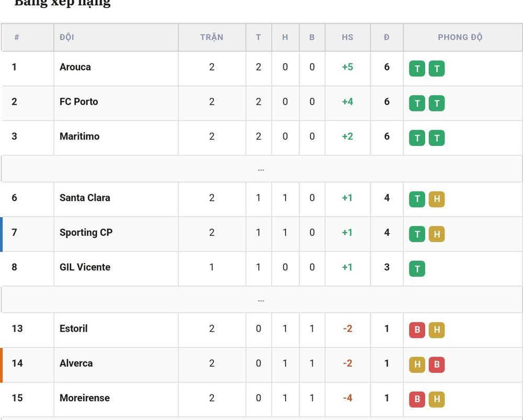Click Arouca's first green T form badge
Image resolution: width=523 pixels, height=420 pixels.
pyautogui.click(x=417, y=69)
